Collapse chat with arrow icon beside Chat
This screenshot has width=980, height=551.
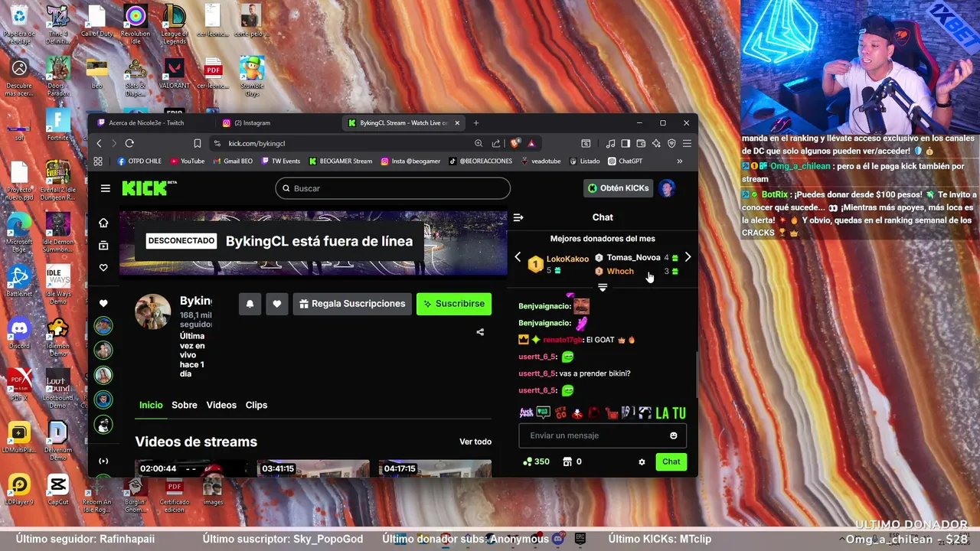(518, 217)
